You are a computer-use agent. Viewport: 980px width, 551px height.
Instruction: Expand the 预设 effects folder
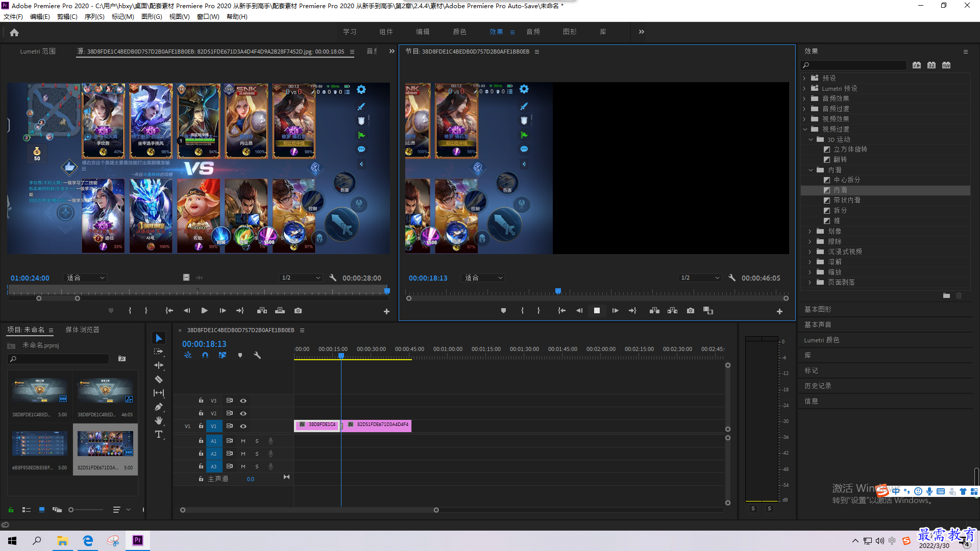click(804, 78)
